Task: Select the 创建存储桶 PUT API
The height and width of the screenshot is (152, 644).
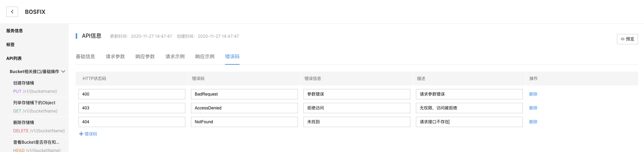Action: click(x=35, y=87)
